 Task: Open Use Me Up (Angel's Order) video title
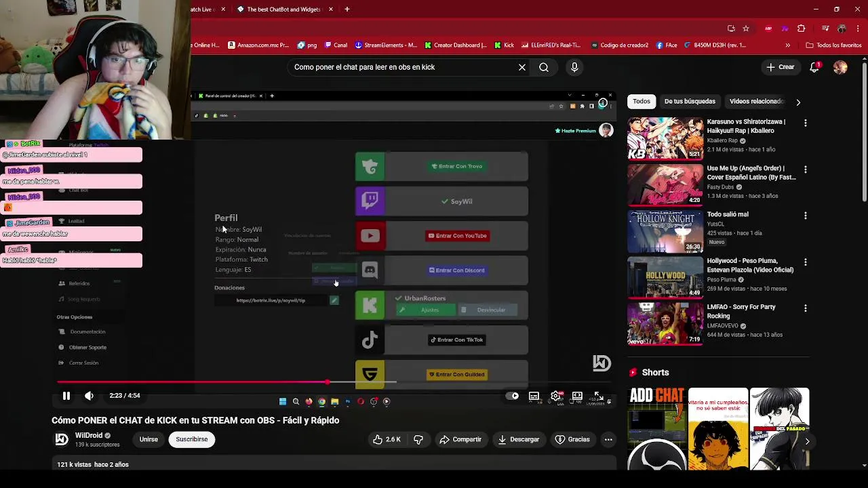point(751,173)
